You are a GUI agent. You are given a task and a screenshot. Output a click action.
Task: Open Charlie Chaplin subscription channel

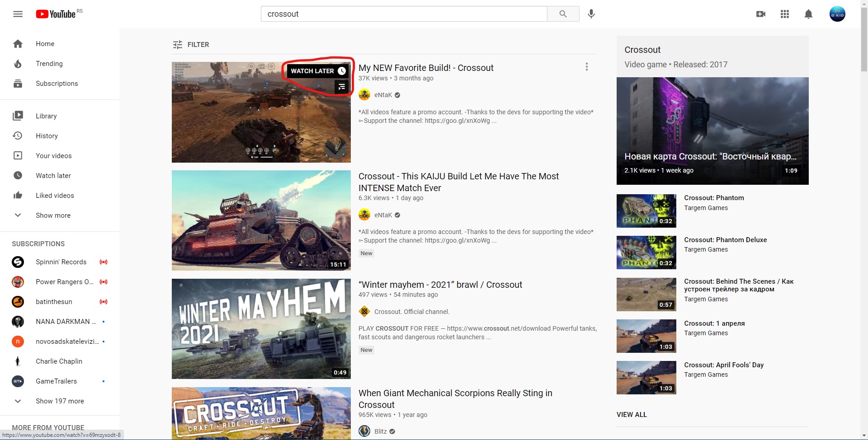[60, 361]
